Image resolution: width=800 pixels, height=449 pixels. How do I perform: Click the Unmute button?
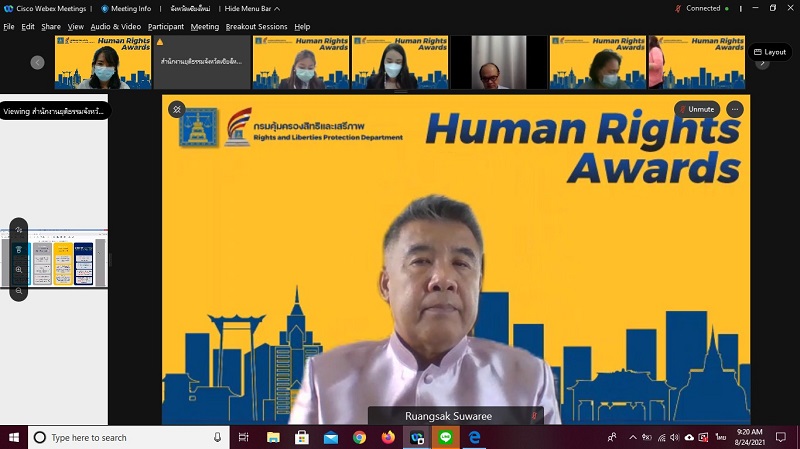(697, 109)
